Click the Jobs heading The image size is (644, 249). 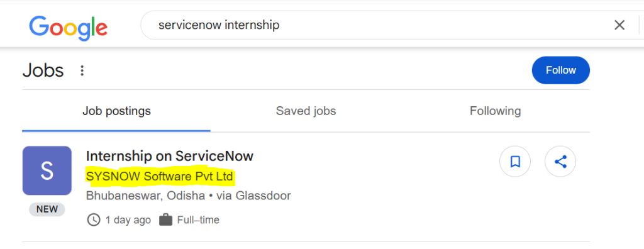coord(43,70)
